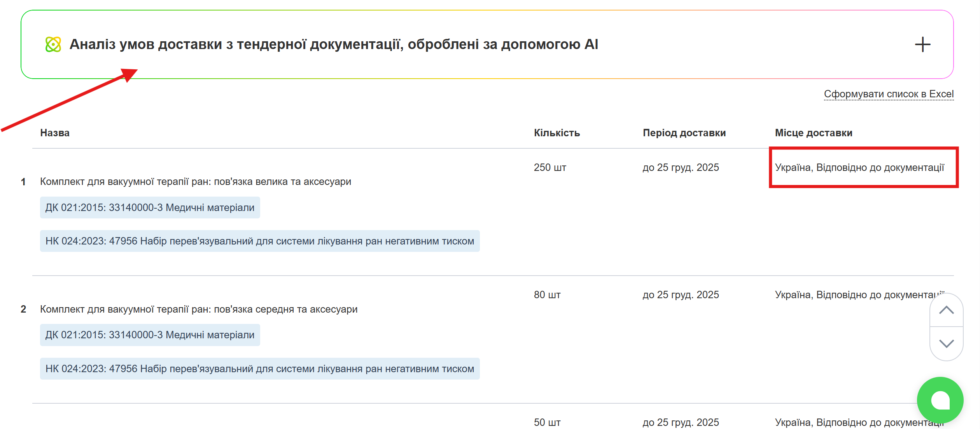Select item 'пов'язка велика та аксесуари' name

195,181
